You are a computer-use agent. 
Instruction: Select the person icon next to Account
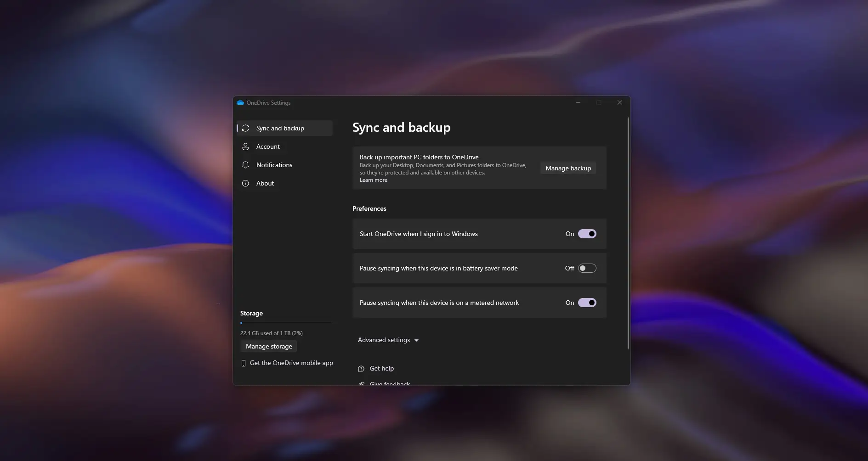point(246,146)
